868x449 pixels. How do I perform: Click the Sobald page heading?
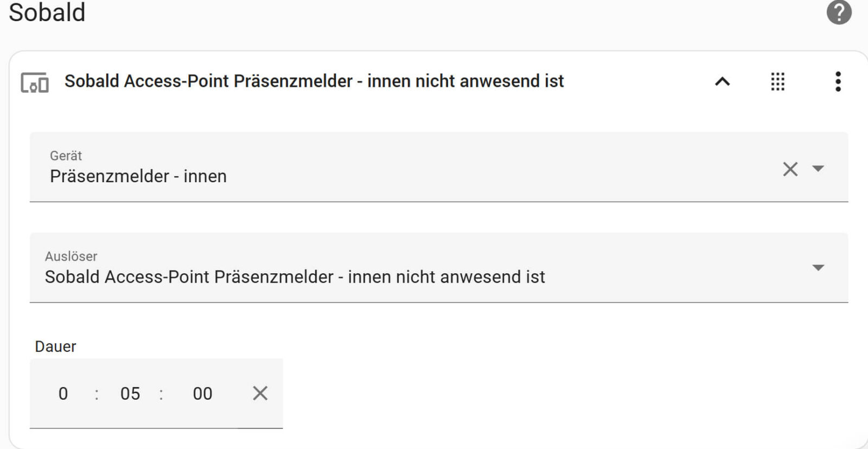(x=47, y=13)
